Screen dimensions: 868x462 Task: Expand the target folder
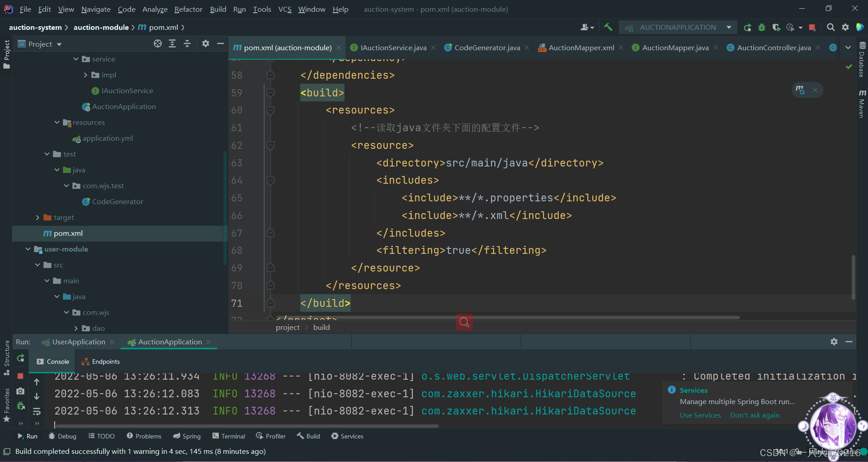pos(38,218)
